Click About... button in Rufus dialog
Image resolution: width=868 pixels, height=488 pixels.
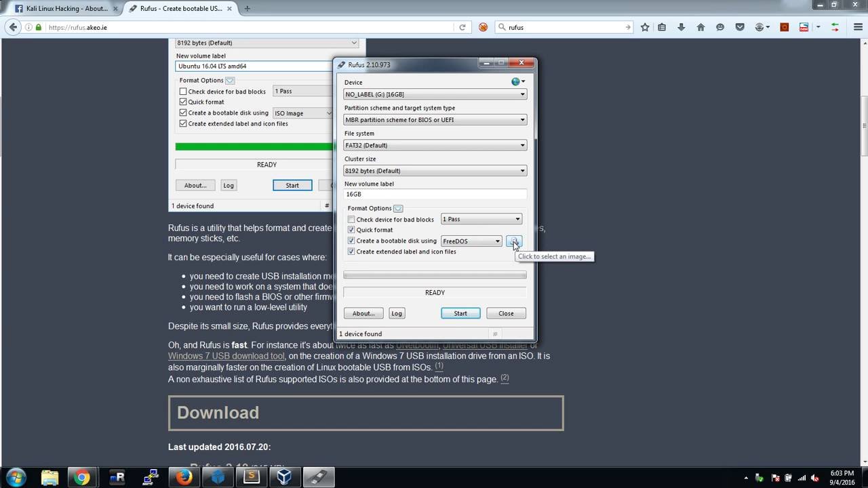pos(363,313)
